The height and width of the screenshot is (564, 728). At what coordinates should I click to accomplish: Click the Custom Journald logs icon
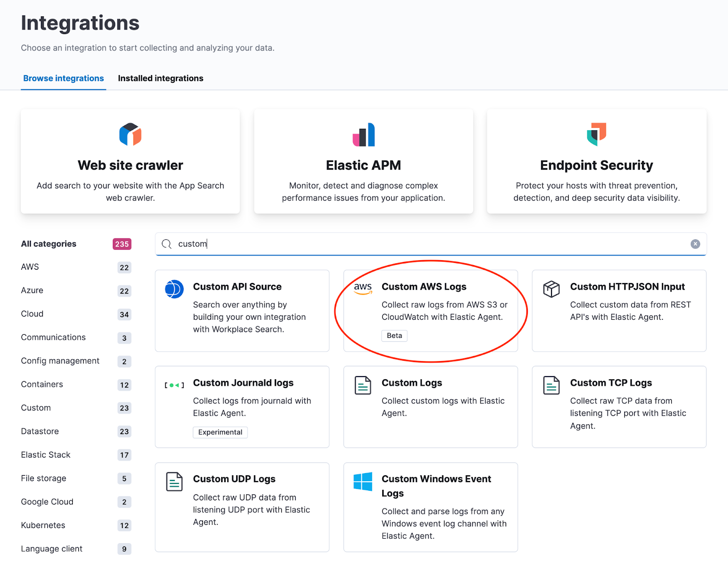click(x=175, y=384)
